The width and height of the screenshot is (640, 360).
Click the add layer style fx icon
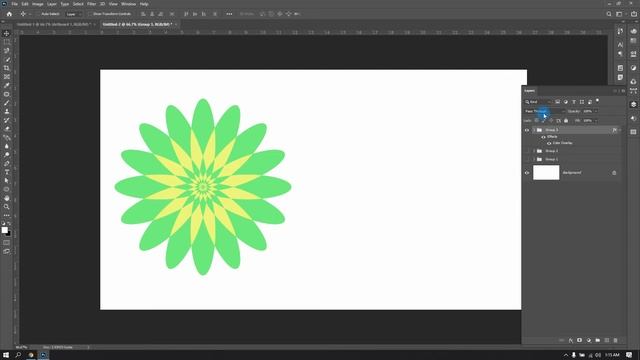571,340
